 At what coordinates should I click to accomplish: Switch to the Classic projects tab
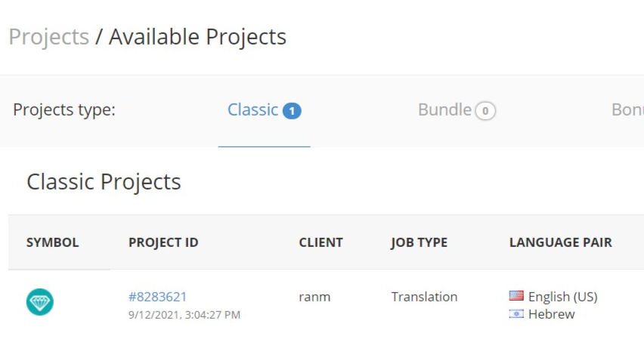[x=253, y=110]
